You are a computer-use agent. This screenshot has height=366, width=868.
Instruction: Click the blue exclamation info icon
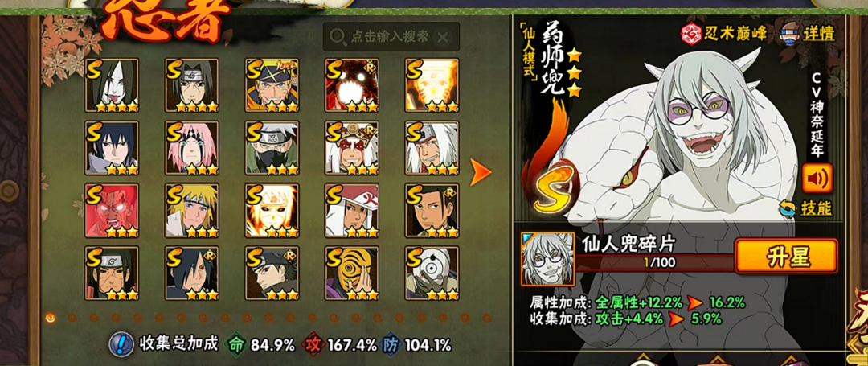(x=120, y=345)
